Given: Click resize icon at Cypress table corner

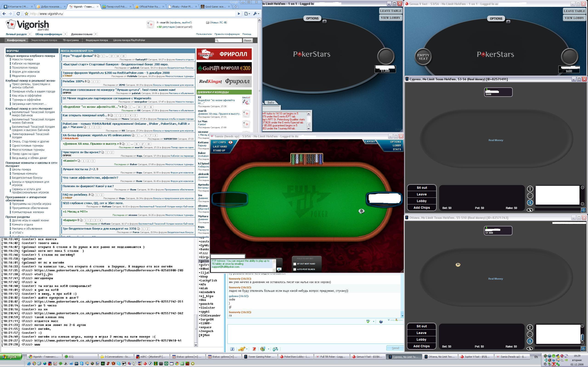Looking at the screenshot, I should [583, 210].
